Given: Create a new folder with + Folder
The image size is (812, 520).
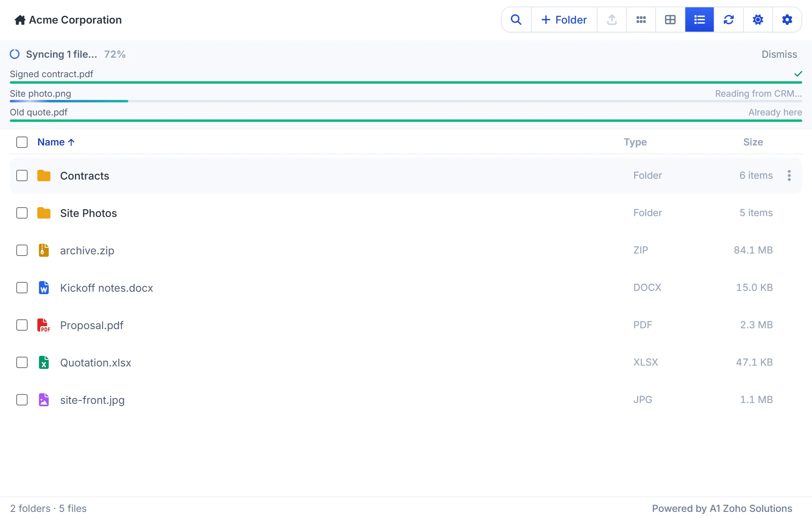Looking at the screenshot, I should point(564,19).
